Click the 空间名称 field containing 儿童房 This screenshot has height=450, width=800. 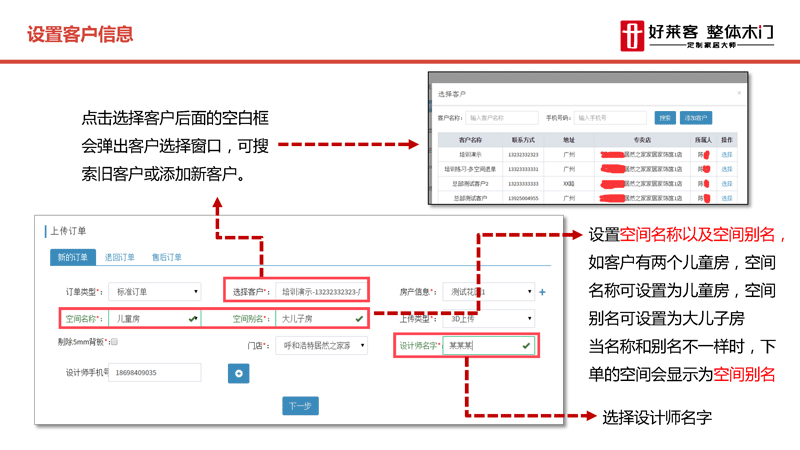click(x=154, y=318)
